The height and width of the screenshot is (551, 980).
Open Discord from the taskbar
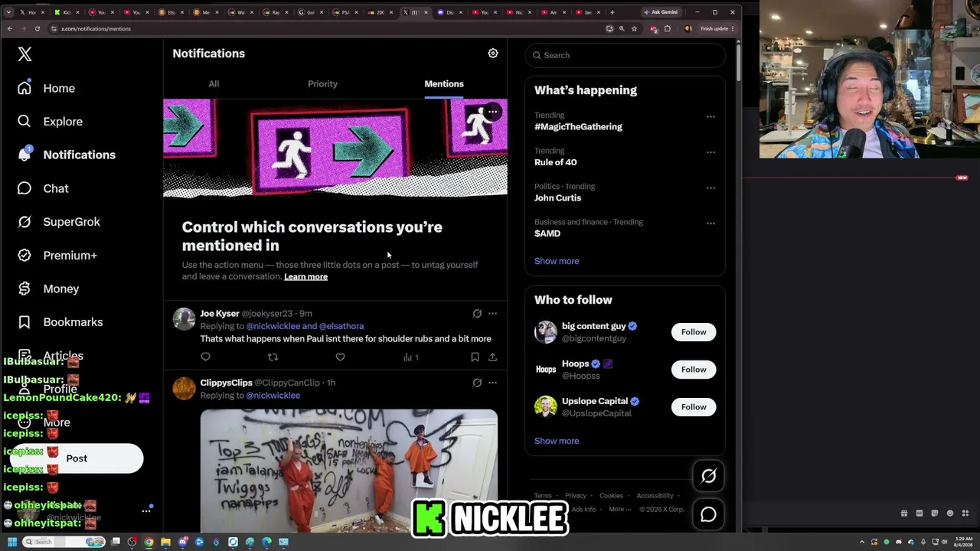click(183, 542)
